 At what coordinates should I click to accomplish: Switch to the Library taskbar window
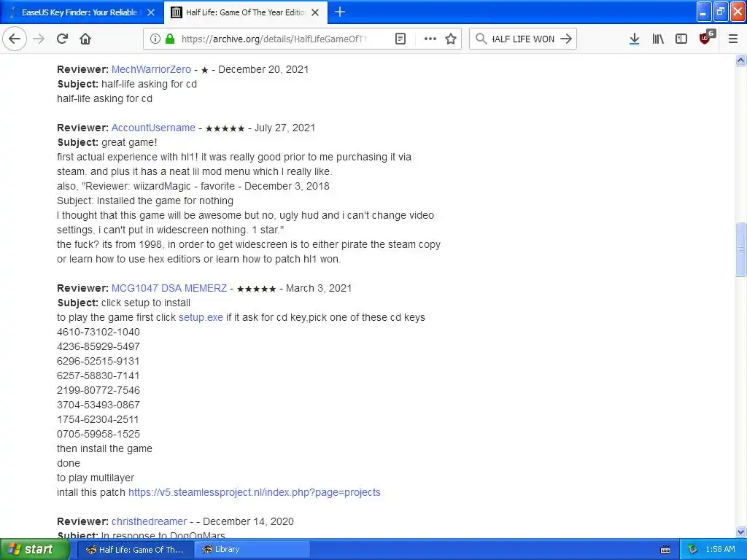pos(252,549)
